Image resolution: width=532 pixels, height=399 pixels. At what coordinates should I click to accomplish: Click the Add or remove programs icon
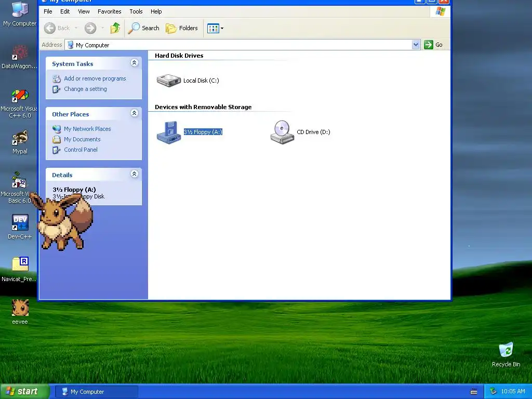(x=56, y=79)
